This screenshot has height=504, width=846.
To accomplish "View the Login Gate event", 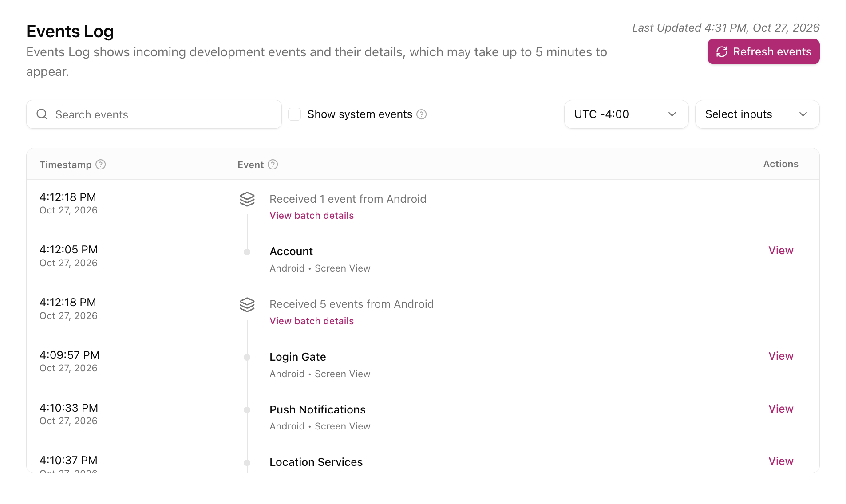I will pos(781,356).
